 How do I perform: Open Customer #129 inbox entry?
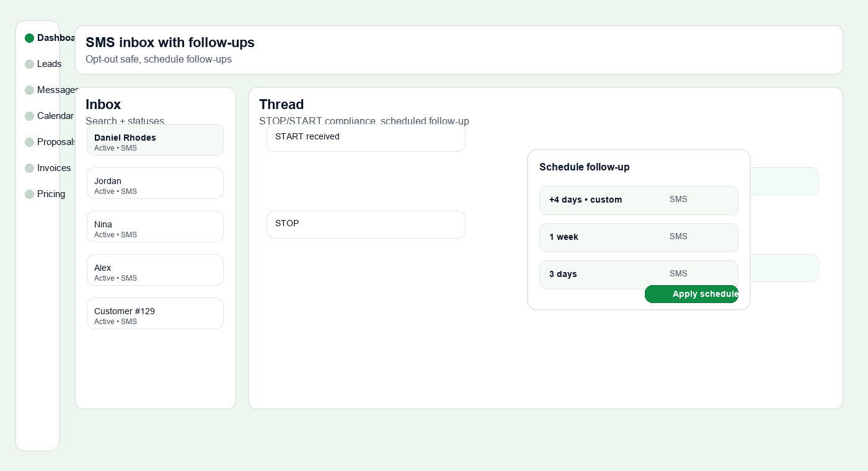coord(155,314)
